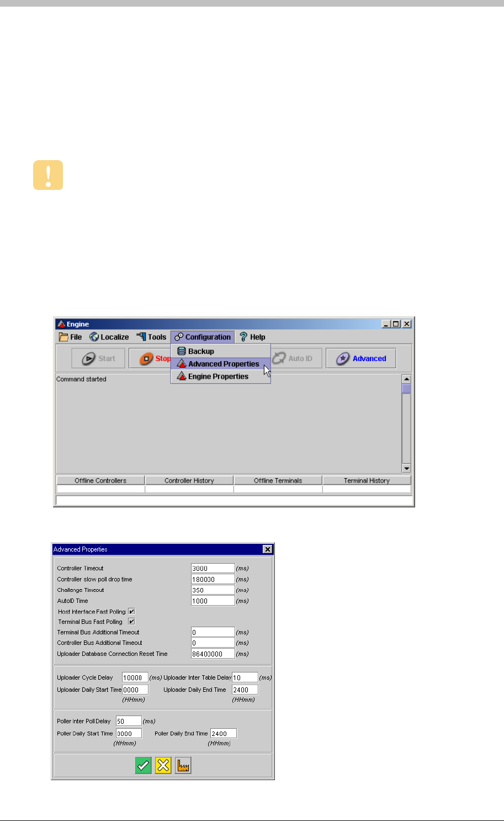Open the Tools menu
Viewport: 504px width, 821px height.
(151, 337)
